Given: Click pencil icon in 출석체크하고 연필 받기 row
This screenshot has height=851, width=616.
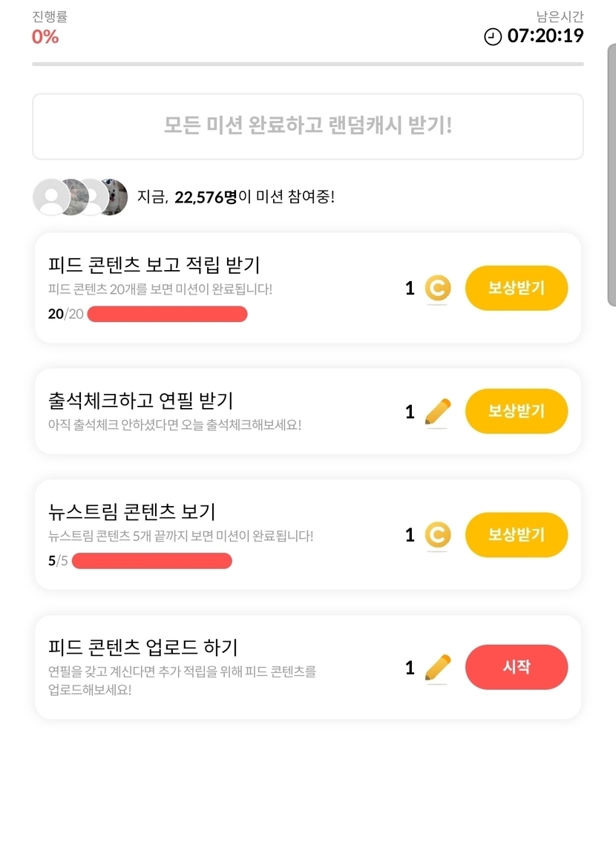Looking at the screenshot, I should tap(438, 412).
